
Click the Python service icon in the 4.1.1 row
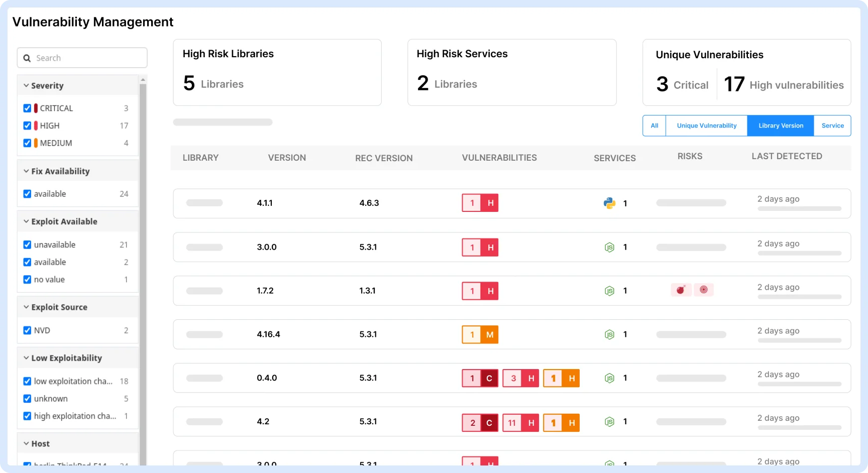(609, 203)
